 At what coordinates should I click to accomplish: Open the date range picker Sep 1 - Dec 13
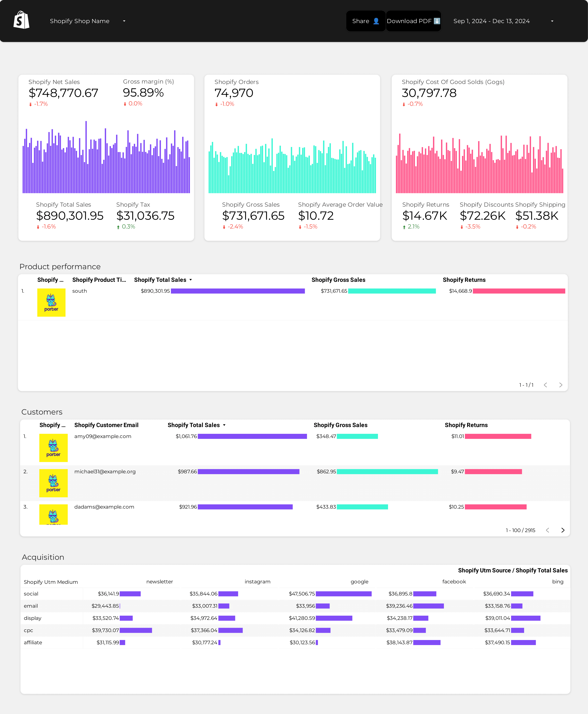coord(503,21)
